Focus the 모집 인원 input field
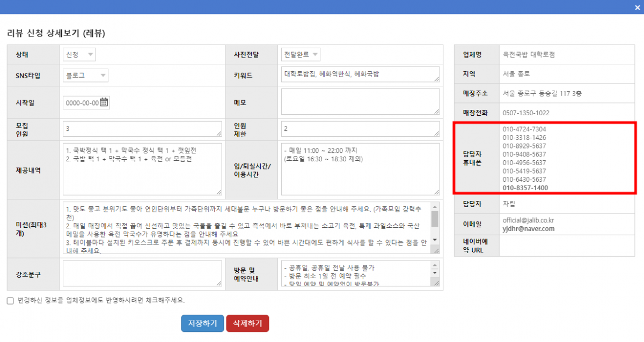The width and height of the screenshot is (644, 342). (142, 129)
